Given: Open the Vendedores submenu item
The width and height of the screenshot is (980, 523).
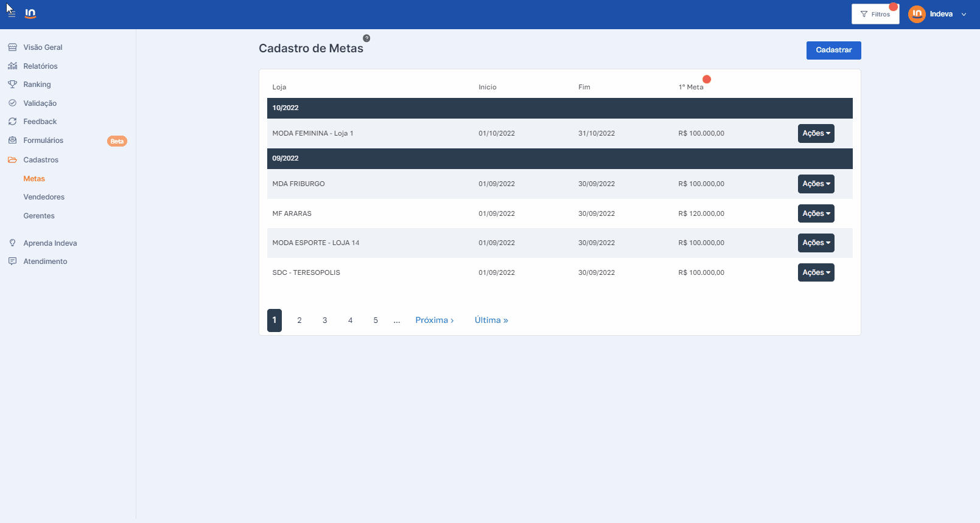Looking at the screenshot, I should pyautogui.click(x=44, y=197).
